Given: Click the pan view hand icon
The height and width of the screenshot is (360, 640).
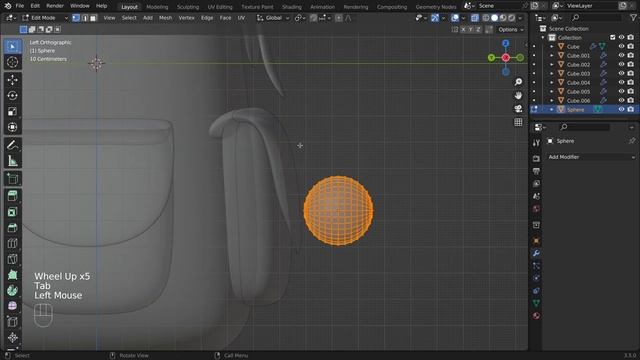Looking at the screenshot, I should coord(518,96).
